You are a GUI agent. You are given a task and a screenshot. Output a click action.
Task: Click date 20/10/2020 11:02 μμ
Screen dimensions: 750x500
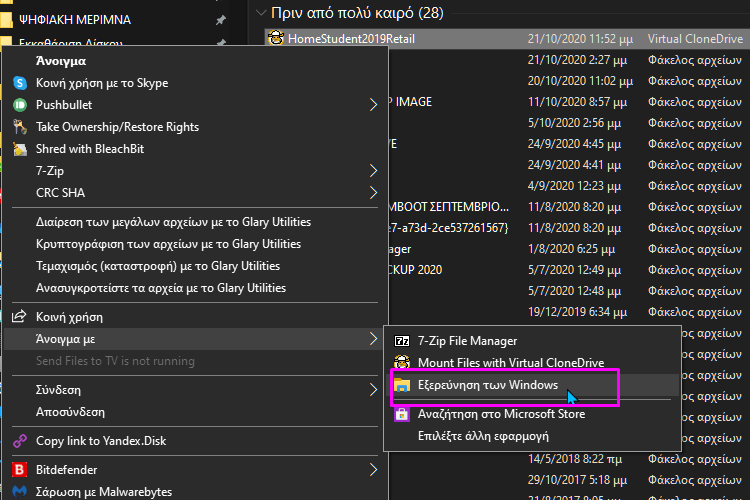pos(580,81)
